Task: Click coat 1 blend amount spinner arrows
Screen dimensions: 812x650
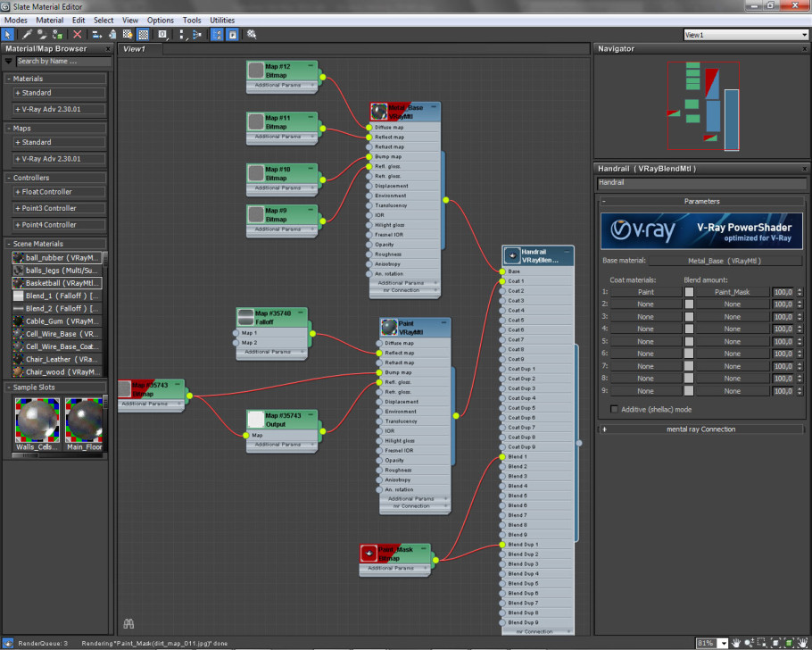Action: point(800,292)
